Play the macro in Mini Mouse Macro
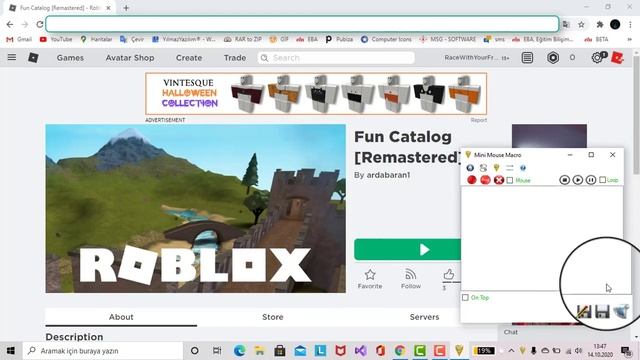640x360 pixels. [x=578, y=180]
